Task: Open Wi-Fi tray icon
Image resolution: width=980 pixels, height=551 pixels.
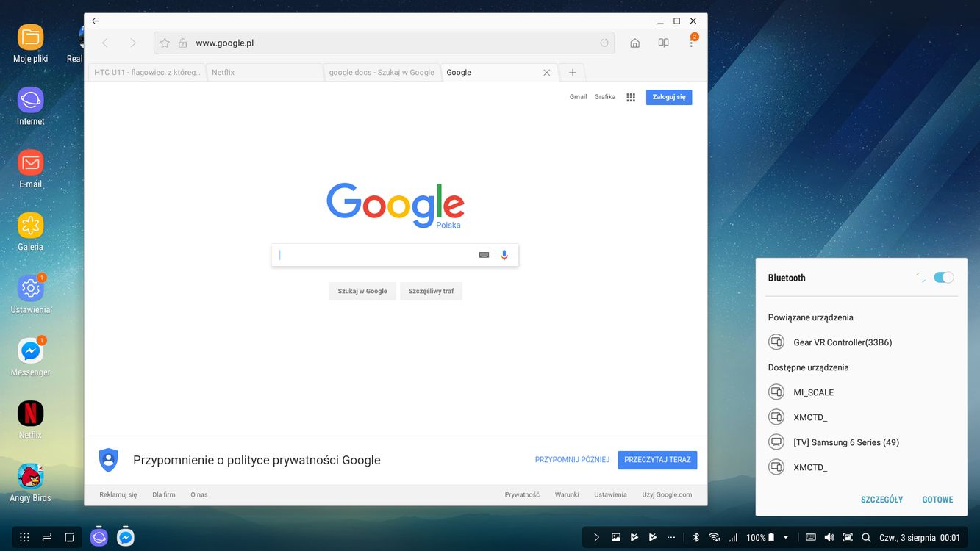Action: pyautogui.click(x=714, y=537)
